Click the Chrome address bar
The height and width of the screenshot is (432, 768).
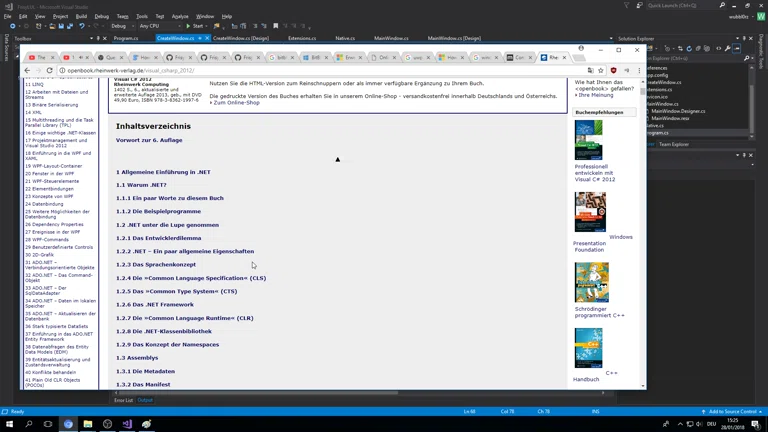tap(323, 71)
